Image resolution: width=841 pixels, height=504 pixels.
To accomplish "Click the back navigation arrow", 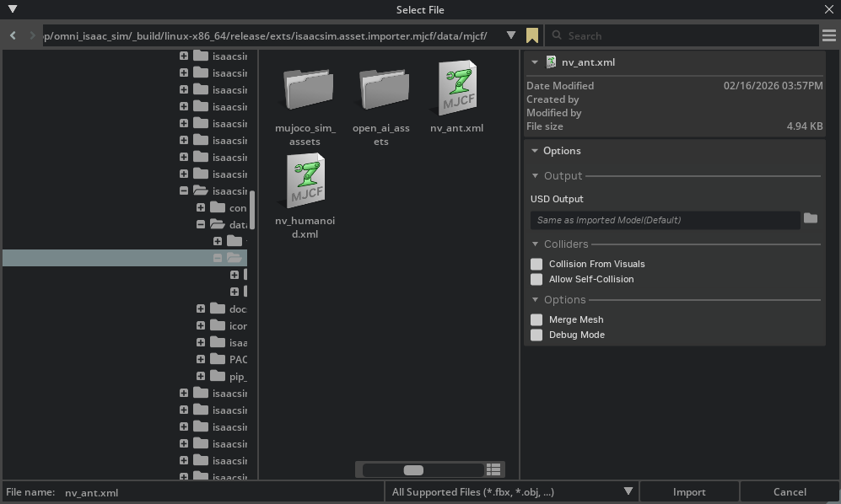I will 12,35.
